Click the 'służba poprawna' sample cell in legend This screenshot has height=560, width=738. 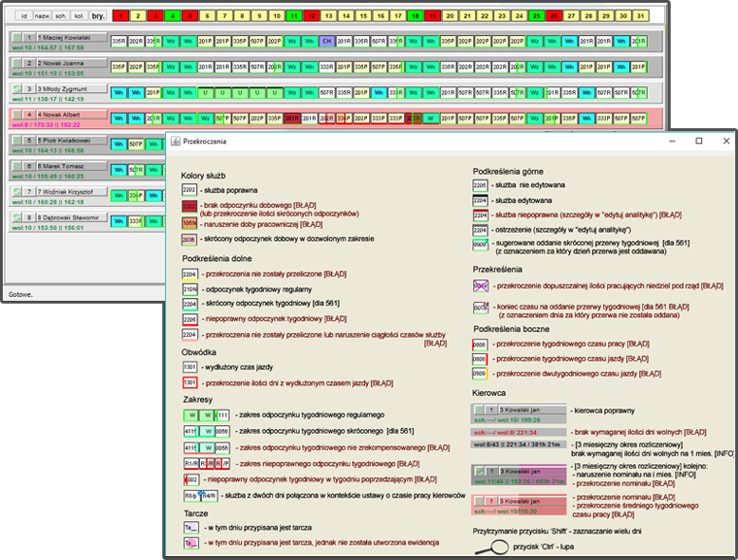point(189,190)
